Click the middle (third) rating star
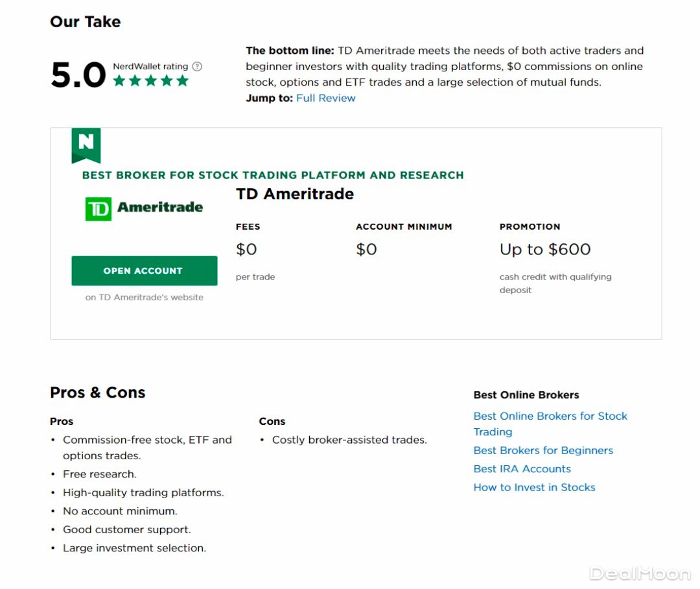This screenshot has width=700, height=589. [x=151, y=80]
